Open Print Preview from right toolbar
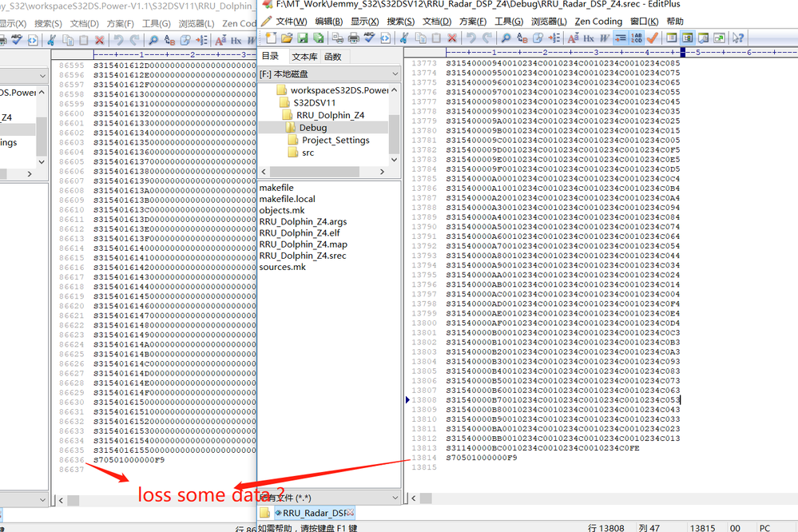798x532 pixels. (337, 38)
